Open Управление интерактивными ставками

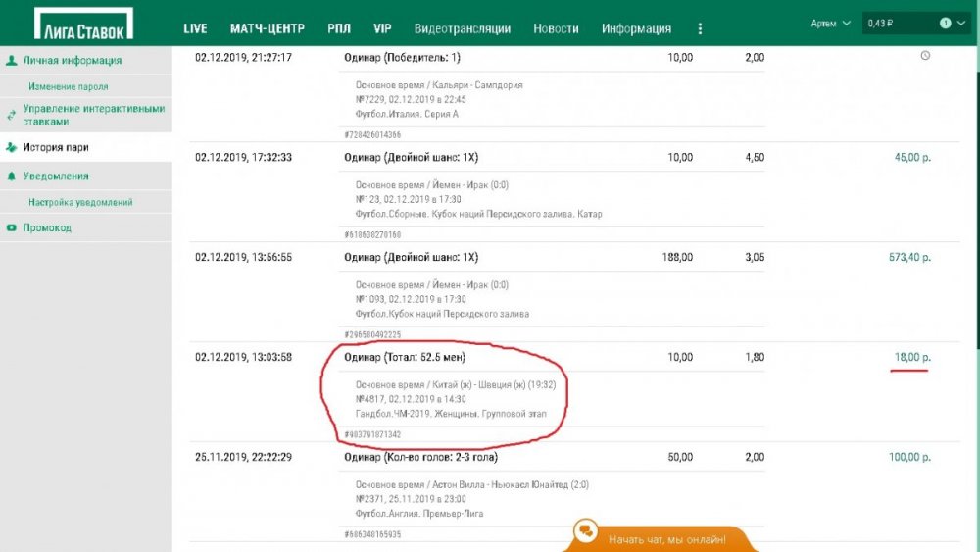pos(93,115)
